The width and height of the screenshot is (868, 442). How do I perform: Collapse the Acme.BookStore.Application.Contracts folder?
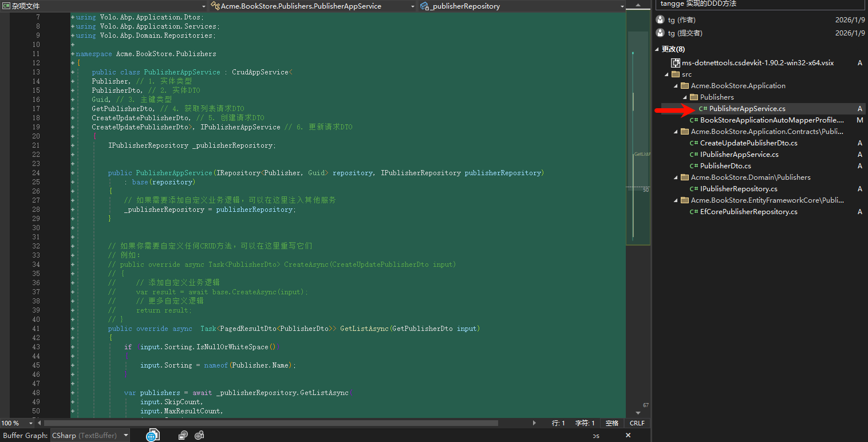point(676,132)
